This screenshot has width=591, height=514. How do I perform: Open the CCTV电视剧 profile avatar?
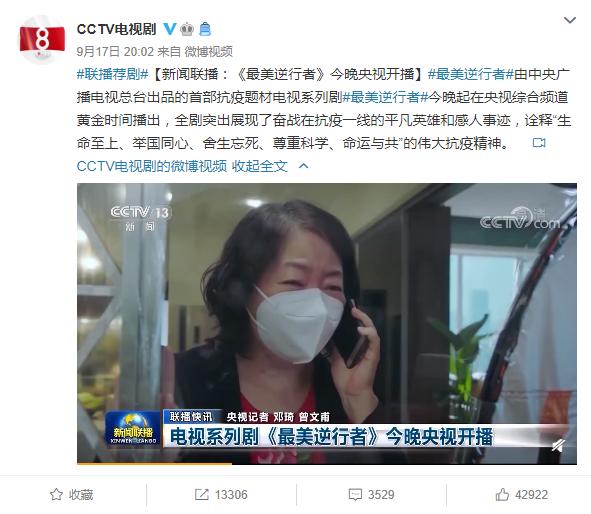(x=42, y=39)
